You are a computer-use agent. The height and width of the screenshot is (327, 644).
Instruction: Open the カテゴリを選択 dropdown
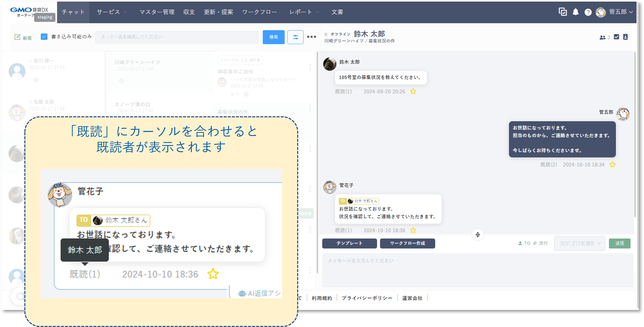coord(579,243)
